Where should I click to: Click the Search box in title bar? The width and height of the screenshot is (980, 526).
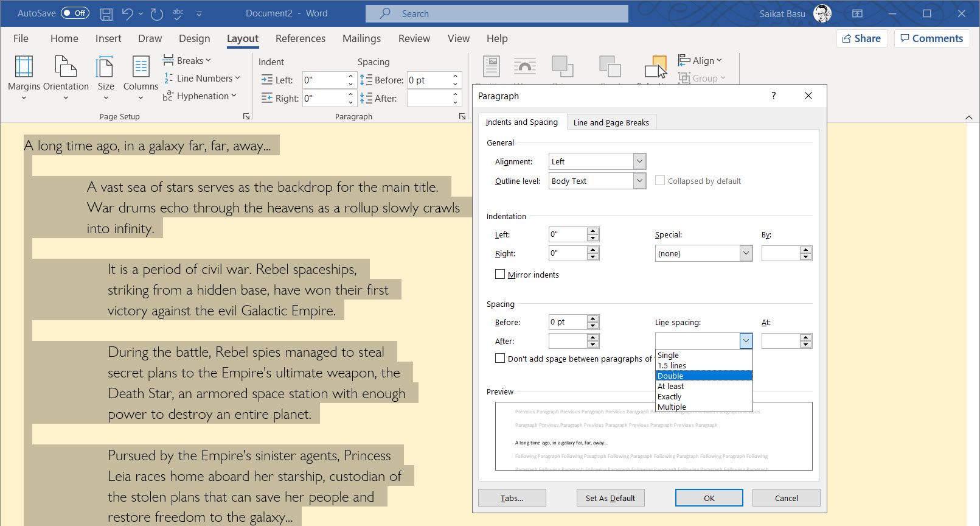tap(496, 13)
